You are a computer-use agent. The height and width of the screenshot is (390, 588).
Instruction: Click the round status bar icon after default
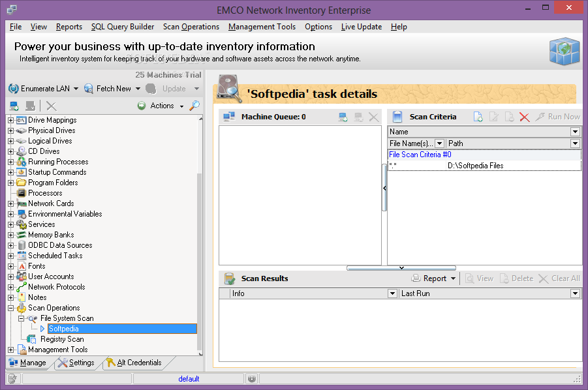point(252,379)
